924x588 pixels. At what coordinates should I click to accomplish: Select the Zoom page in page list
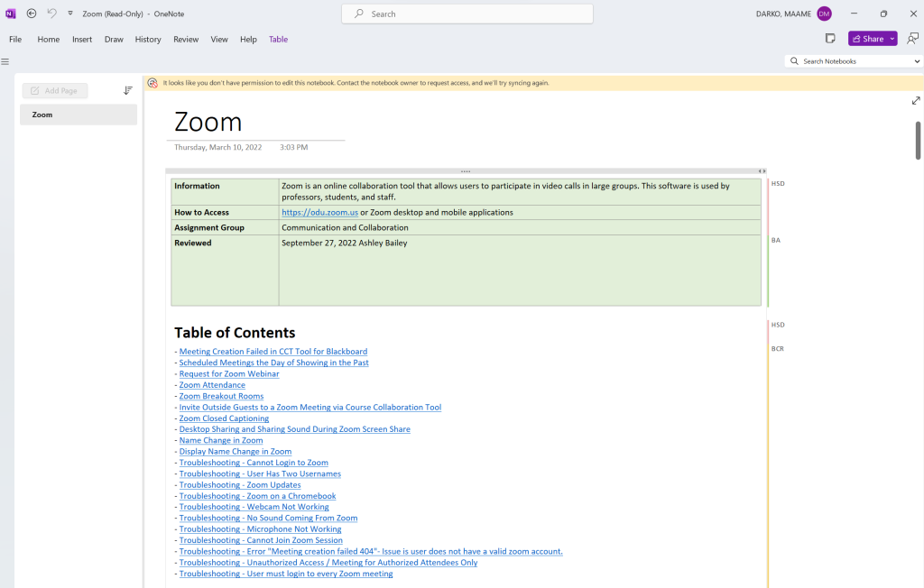pos(79,115)
